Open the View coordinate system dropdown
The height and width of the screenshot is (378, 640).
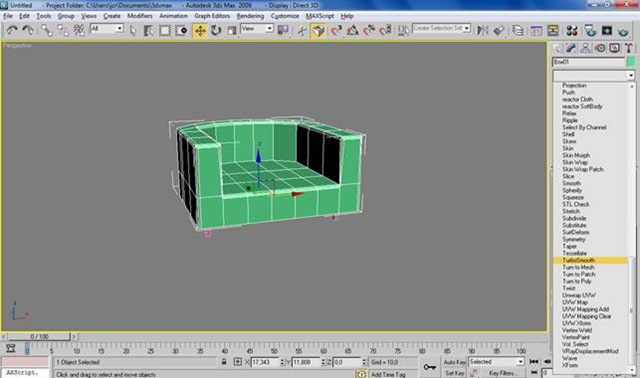pyautogui.click(x=257, y=29)
